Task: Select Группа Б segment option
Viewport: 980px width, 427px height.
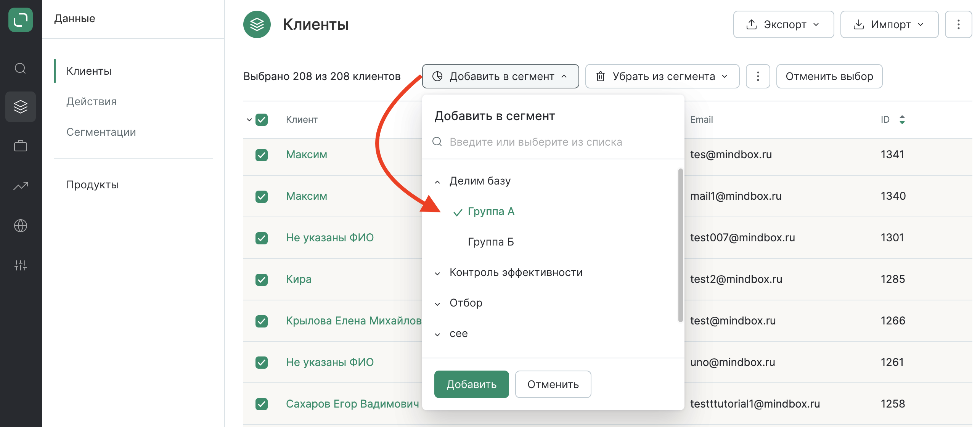Action: point(491,242)
